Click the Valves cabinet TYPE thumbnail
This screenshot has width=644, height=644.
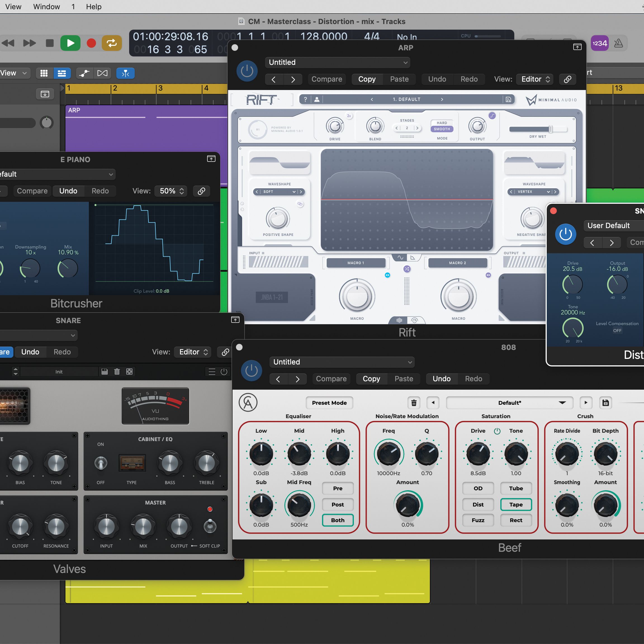[132, 463]
